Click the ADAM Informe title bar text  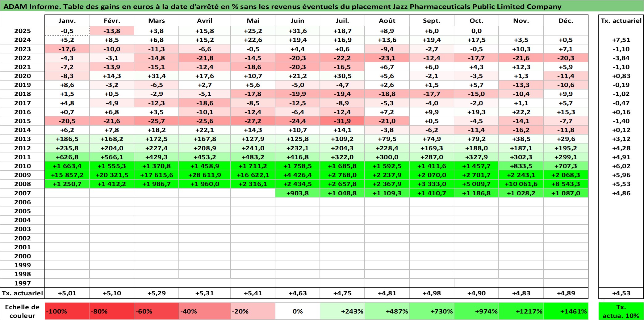[282, 6]
